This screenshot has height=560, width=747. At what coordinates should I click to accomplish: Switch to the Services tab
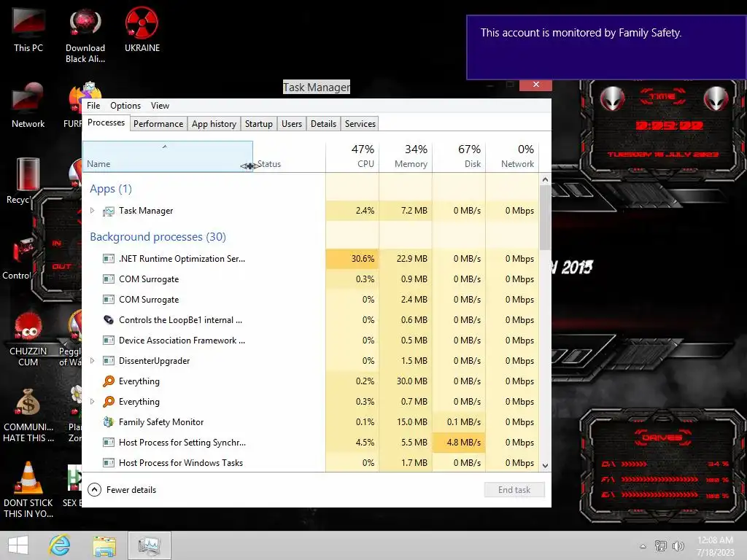(x=360, y=124)
